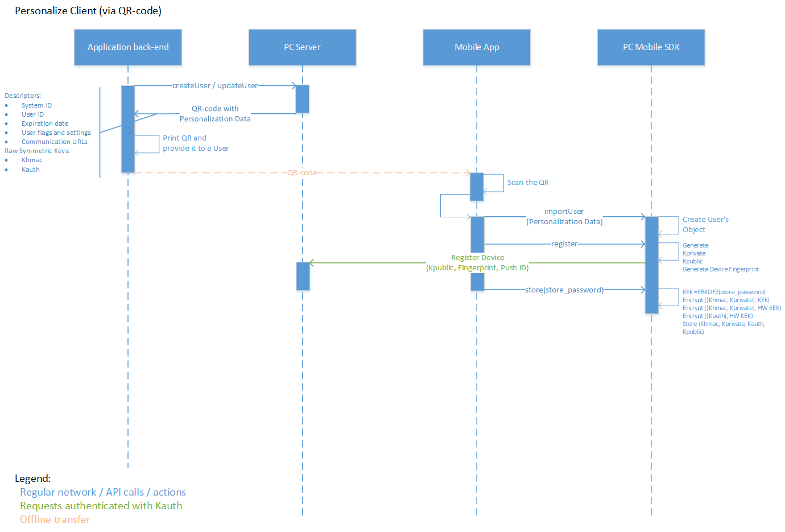785x532 pixels.
Task: Click the '(Personalization Data)' label under importUser
Action: pos(564,222)
